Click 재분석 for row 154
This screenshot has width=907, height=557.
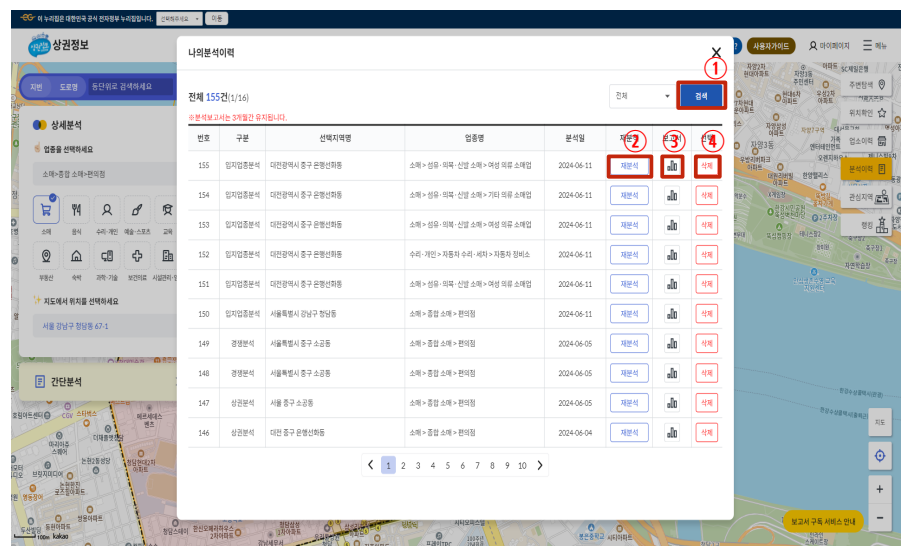pos(629,195)
